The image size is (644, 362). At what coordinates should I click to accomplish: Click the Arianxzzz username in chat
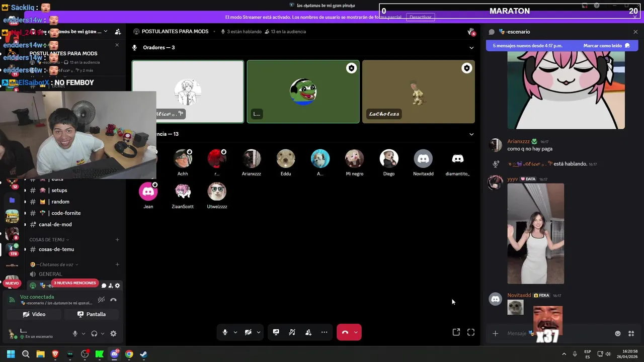pyautogui.click(x=518, y=142)
